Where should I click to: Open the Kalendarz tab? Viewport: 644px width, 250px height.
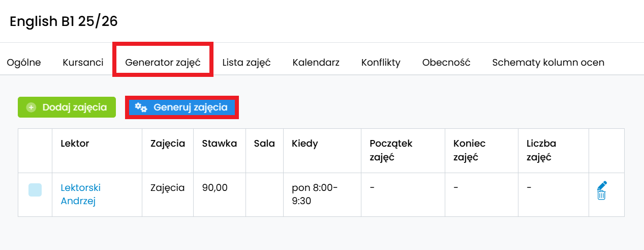pyautogui.click(x=316, y=63)
